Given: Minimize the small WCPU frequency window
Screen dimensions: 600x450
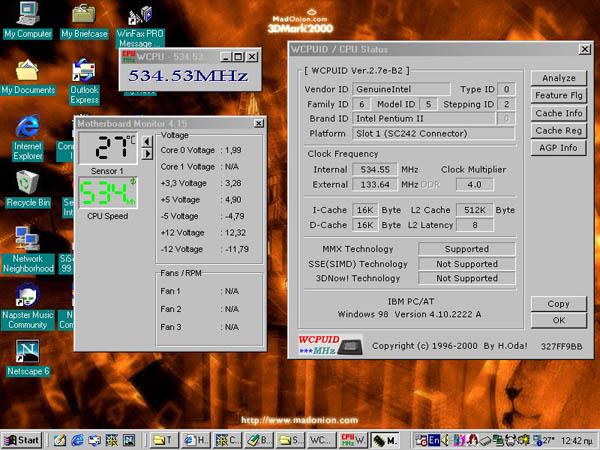Looking at the screenshot, I should [x=226, y=57].
